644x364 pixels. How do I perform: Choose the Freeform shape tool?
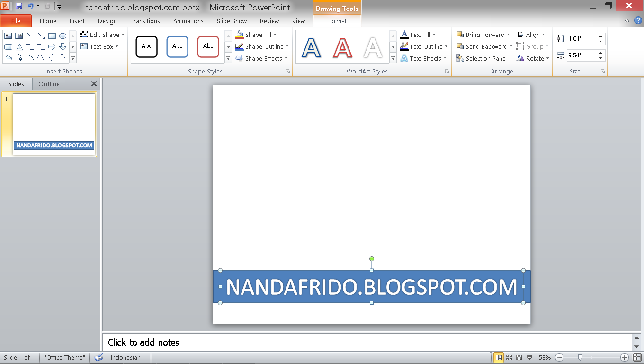tap(8, 58)
